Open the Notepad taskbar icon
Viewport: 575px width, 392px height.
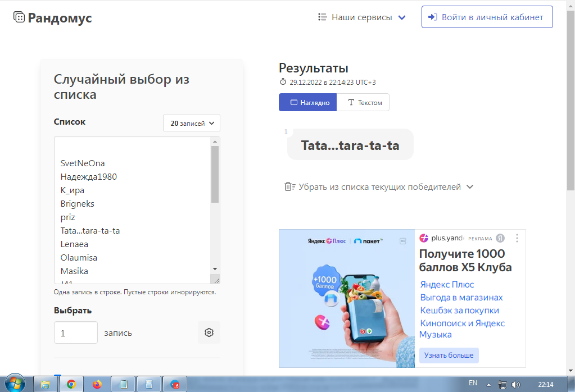point(123,384)
